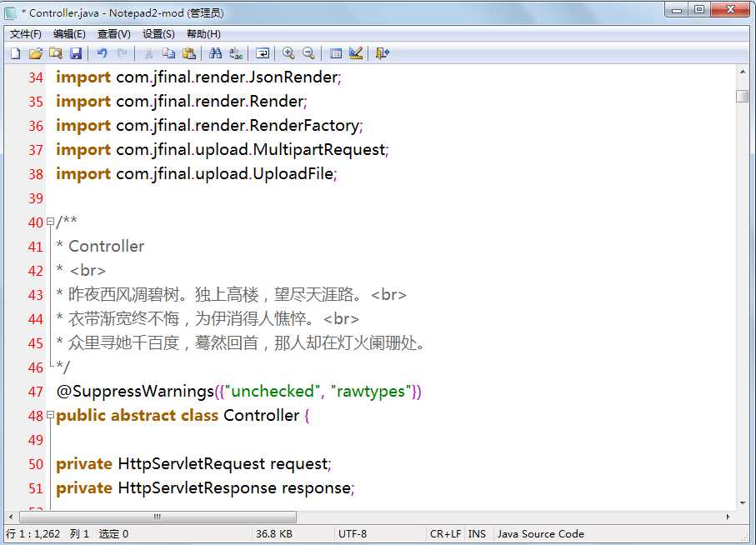Click the Java Source Code status entry
Screen dimensions: 756x545
coord(540,534)
